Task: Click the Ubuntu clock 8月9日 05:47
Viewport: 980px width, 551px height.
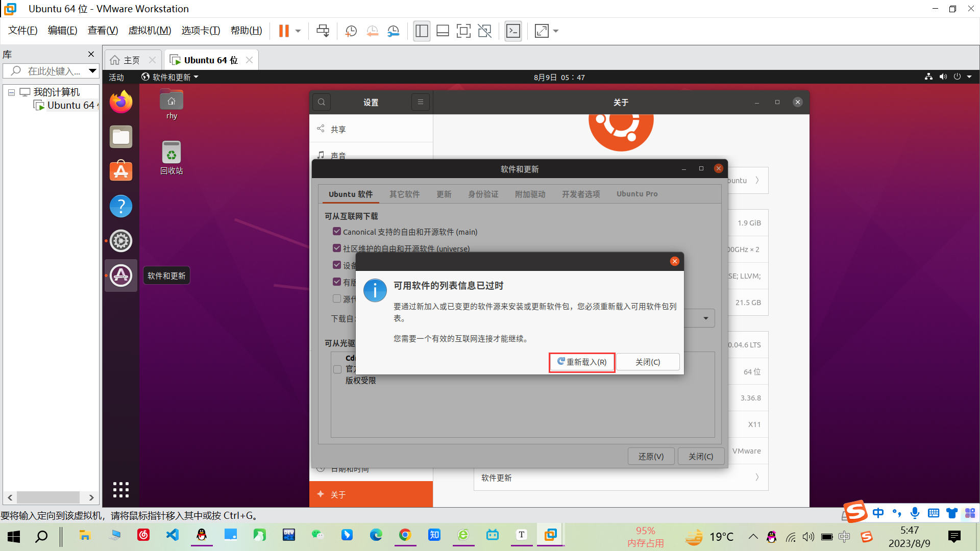Action: [559, 77]
